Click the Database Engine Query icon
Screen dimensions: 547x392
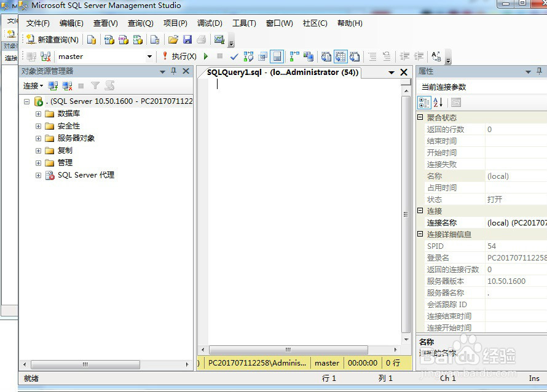tap(92, 40)
